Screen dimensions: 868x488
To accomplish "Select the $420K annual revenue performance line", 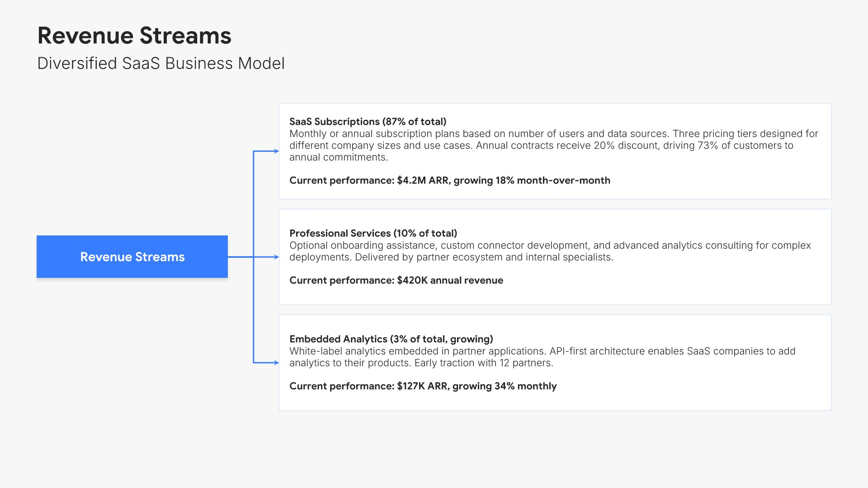I will (x=396, y=280).
